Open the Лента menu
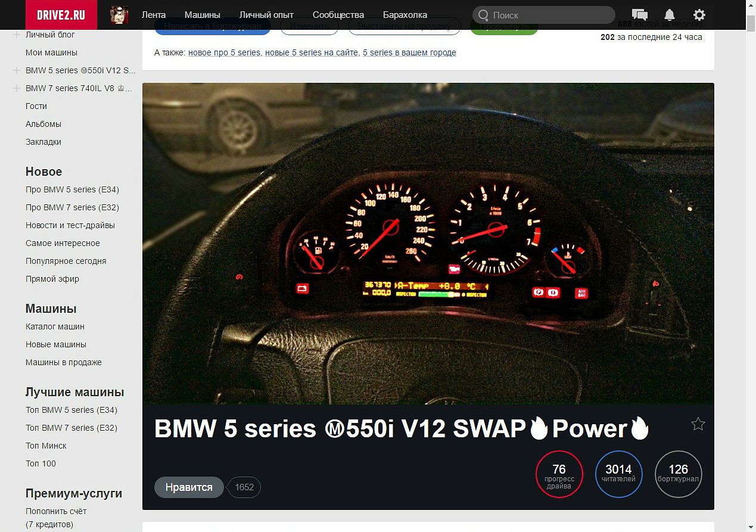The width and height of the screenshot is (756, 532). pyautogui.click(x=154, y=15)
